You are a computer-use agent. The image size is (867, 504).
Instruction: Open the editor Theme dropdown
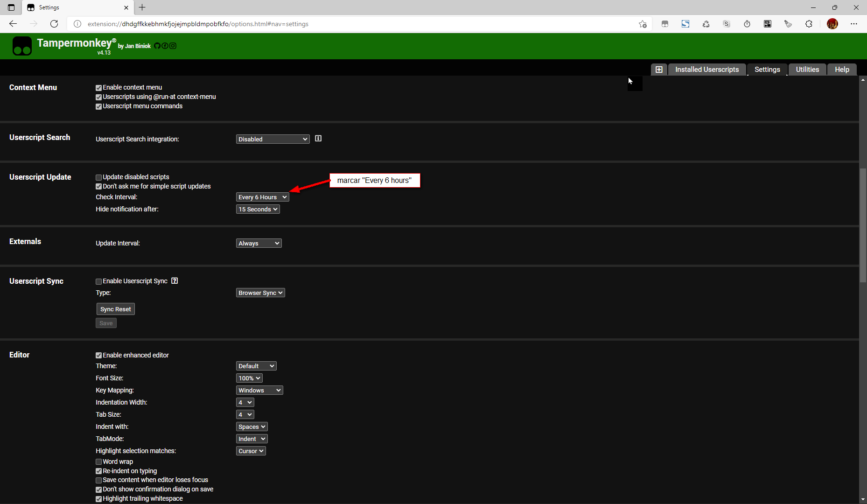[256, 366]
